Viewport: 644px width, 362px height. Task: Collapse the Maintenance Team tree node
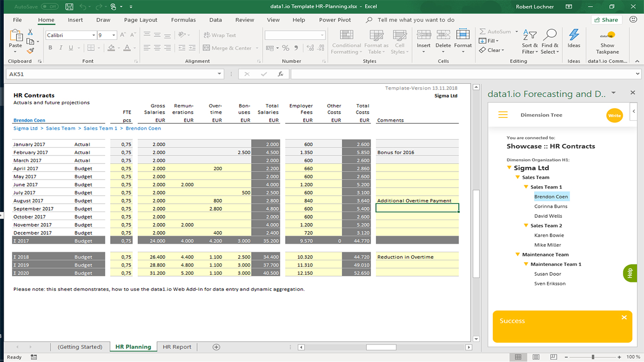pos(518,255)
